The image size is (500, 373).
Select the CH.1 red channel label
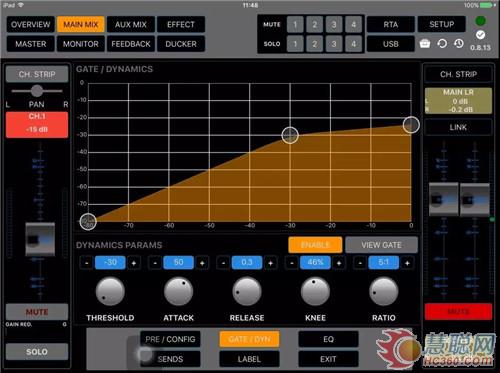[37, 125]
